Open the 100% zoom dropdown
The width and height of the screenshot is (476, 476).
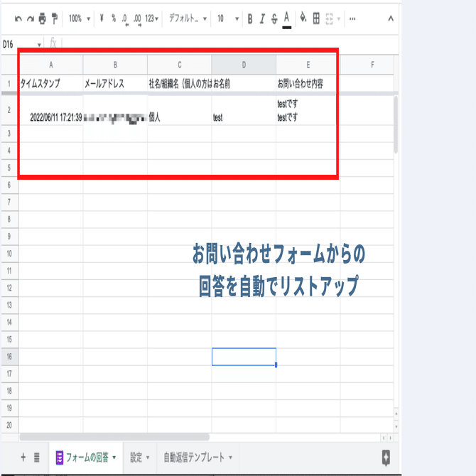[x=80, y=18]
